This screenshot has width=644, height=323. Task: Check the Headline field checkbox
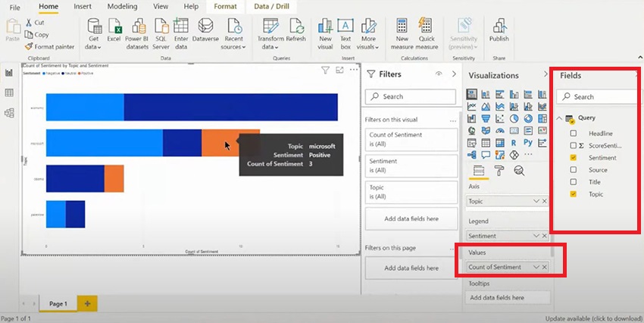pyautogui.click(x=574, y=133)
